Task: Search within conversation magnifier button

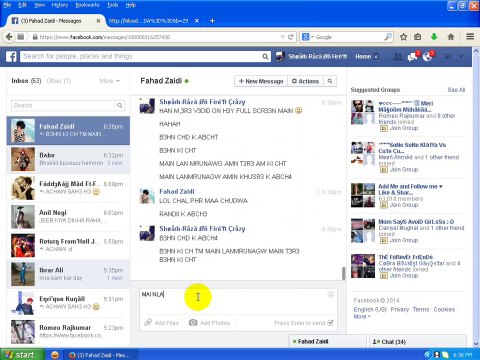Action: tap(330, 81)
